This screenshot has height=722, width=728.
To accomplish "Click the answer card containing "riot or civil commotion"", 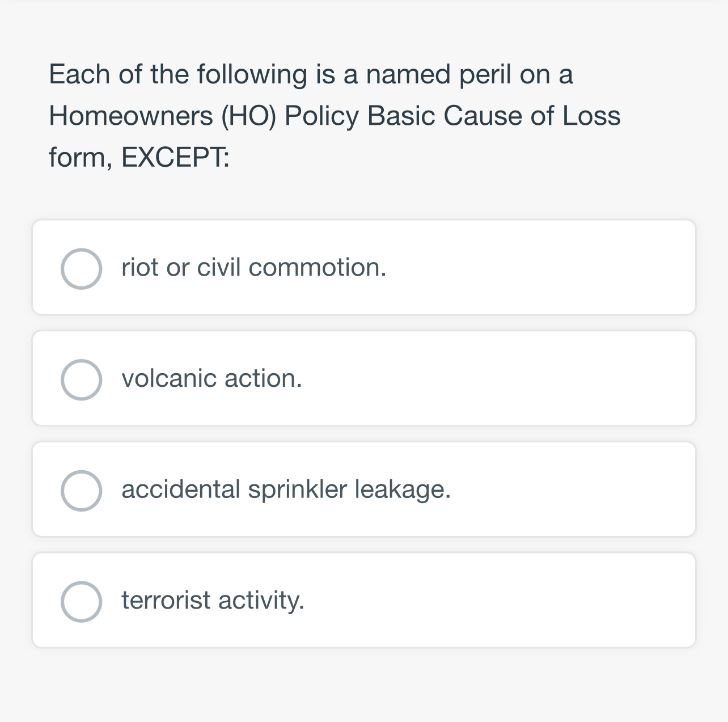I will (x=364, y=267).
